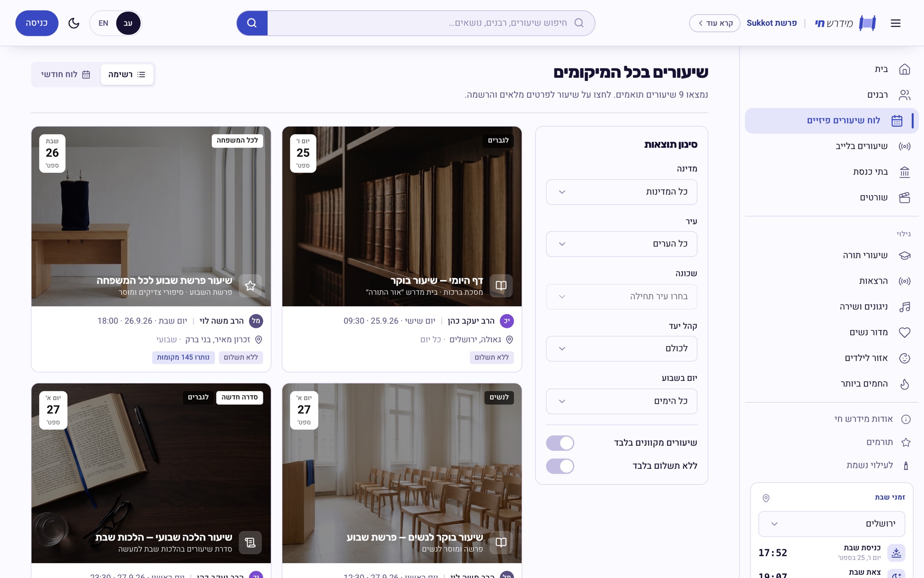Open Jerusalem city dropdown in Shabbat times
The height and width of the screenshot is (578, 924).
coord(832,524)
